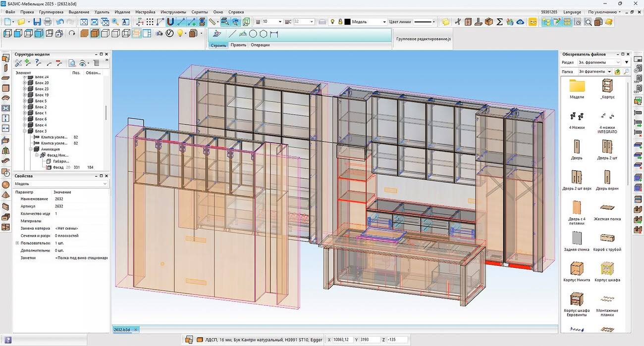Viewport: 644px width, 346px height.
Task: Click the Language button
Action: tap(572, 12)
